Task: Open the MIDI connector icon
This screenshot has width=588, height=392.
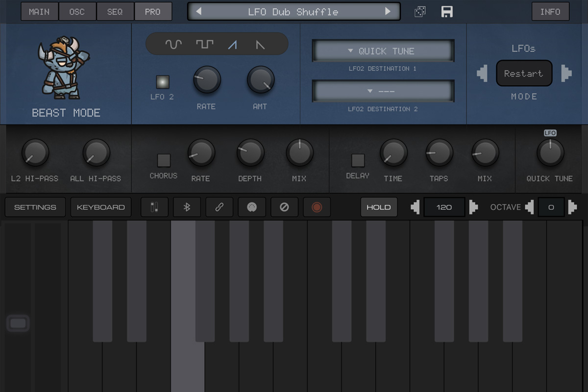Action: click(252, 207)
